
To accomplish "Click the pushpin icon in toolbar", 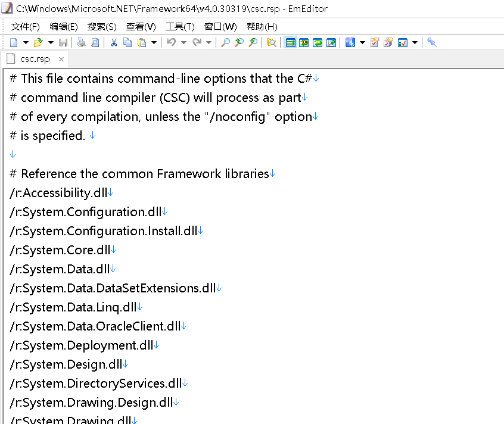I will (432, 42).
